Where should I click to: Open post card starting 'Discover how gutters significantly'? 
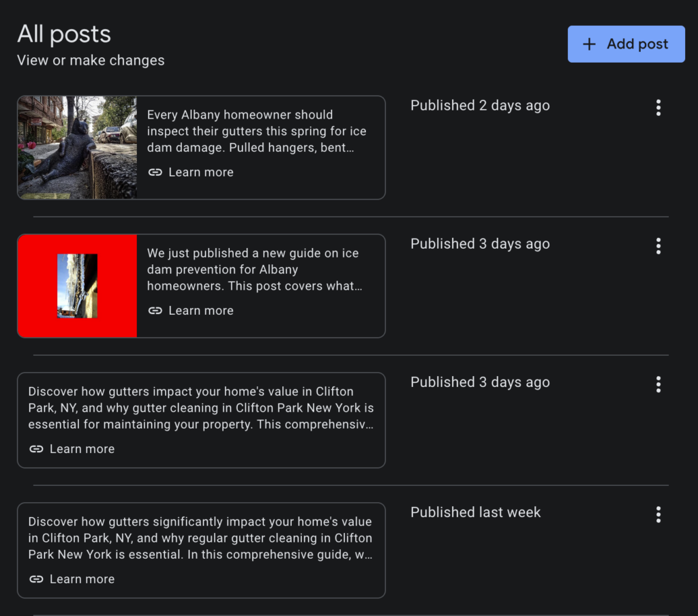coord(200,538)
